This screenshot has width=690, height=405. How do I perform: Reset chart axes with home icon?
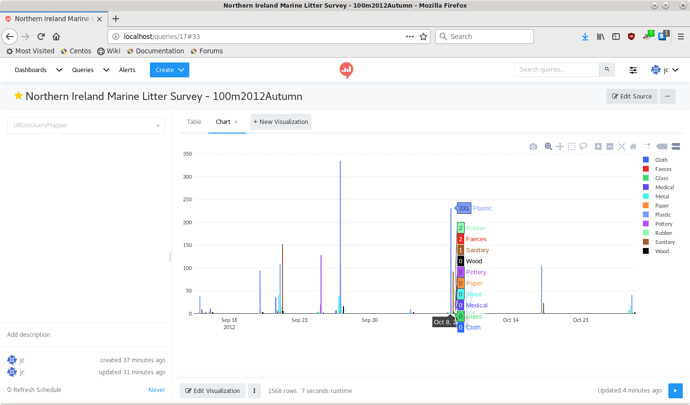point(633,147)
